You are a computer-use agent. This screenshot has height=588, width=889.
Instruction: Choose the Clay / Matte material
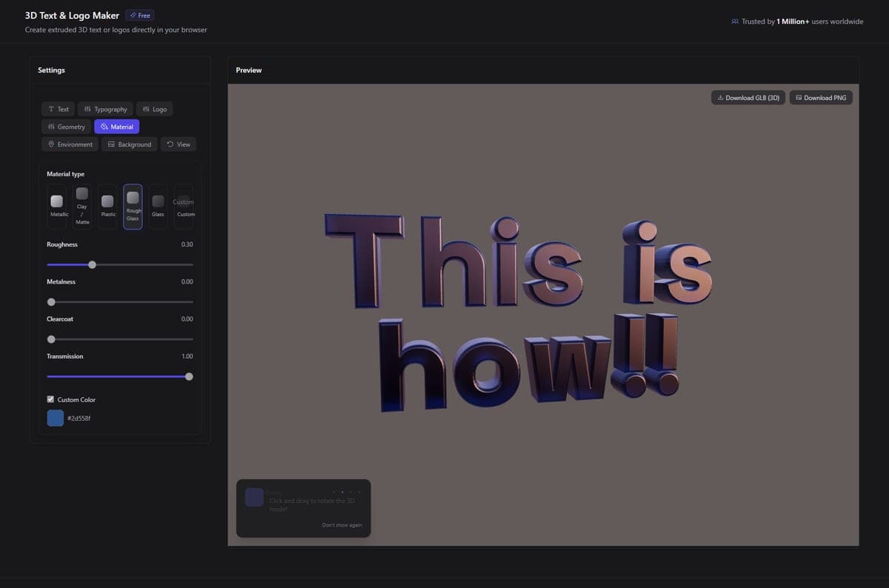[82, 207]
